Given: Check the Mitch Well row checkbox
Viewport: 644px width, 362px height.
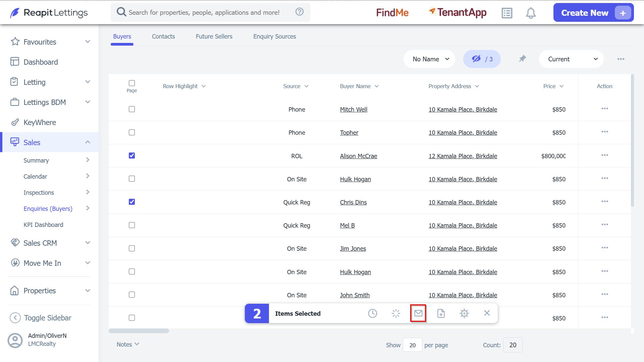Looking at the screenshot, I should [x=132, y=109].
